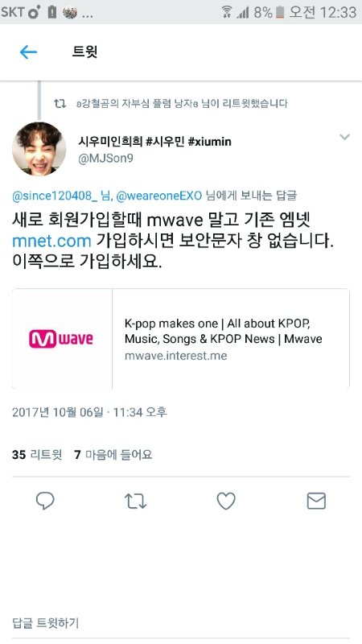Follow the mnet.com link in tweet

pyautogui.click(x=51, y=241)
